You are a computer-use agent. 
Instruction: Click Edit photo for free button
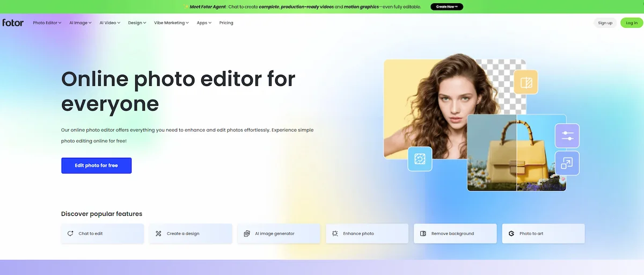tap(97, 165)
